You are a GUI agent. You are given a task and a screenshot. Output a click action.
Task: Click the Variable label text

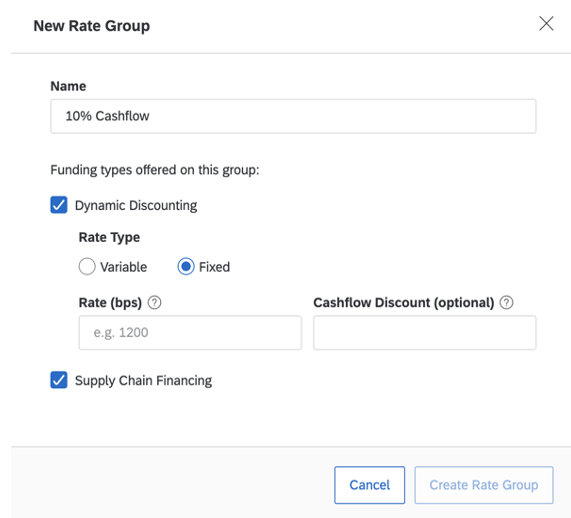(x=124, y=267)
